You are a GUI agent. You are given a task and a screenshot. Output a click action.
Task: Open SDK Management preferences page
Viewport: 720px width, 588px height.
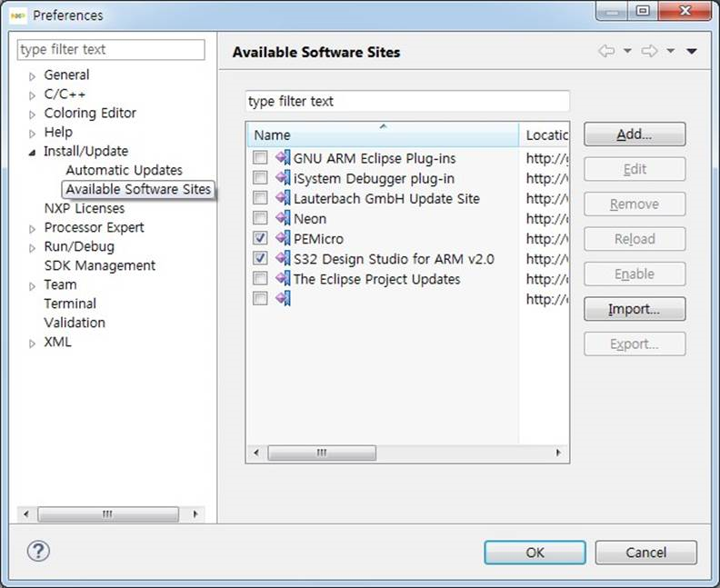(x=100, y=265)
